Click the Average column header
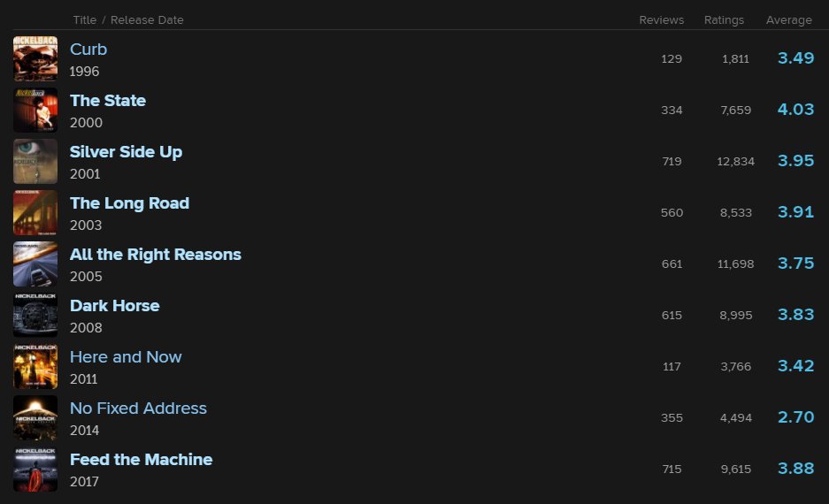The width and height of the screenshot is (829, 504). (789, 20)
